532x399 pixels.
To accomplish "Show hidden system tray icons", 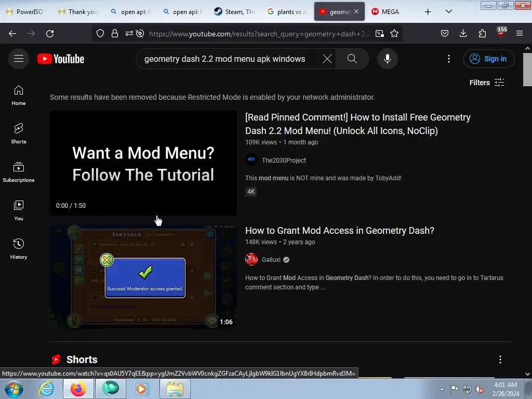I will click(x=442, y=389).
